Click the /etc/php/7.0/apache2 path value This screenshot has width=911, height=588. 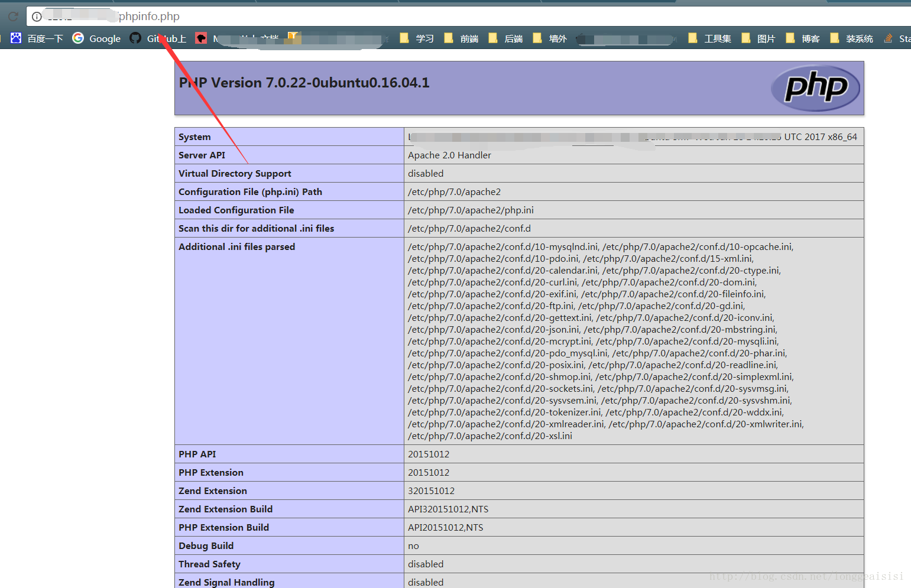[454, 191]
